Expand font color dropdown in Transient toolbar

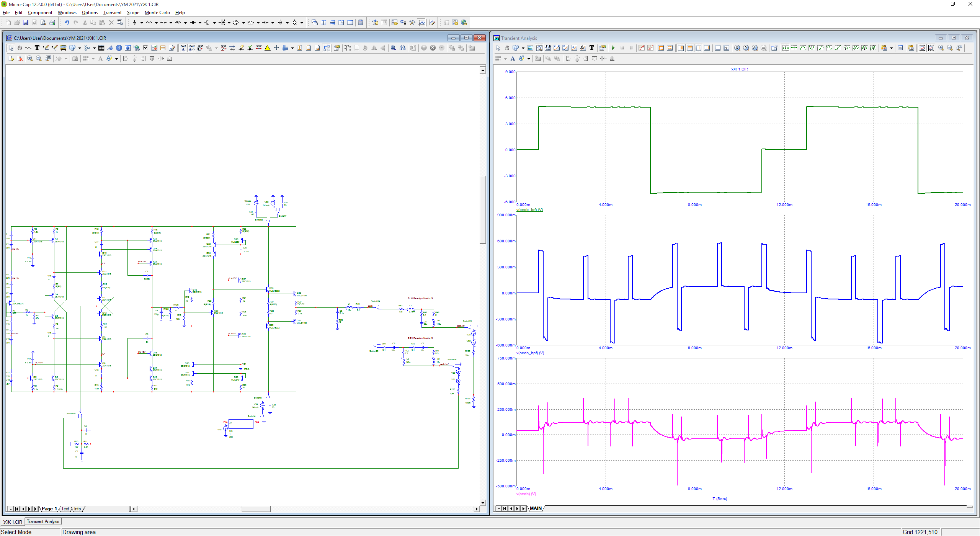(529, 59)
